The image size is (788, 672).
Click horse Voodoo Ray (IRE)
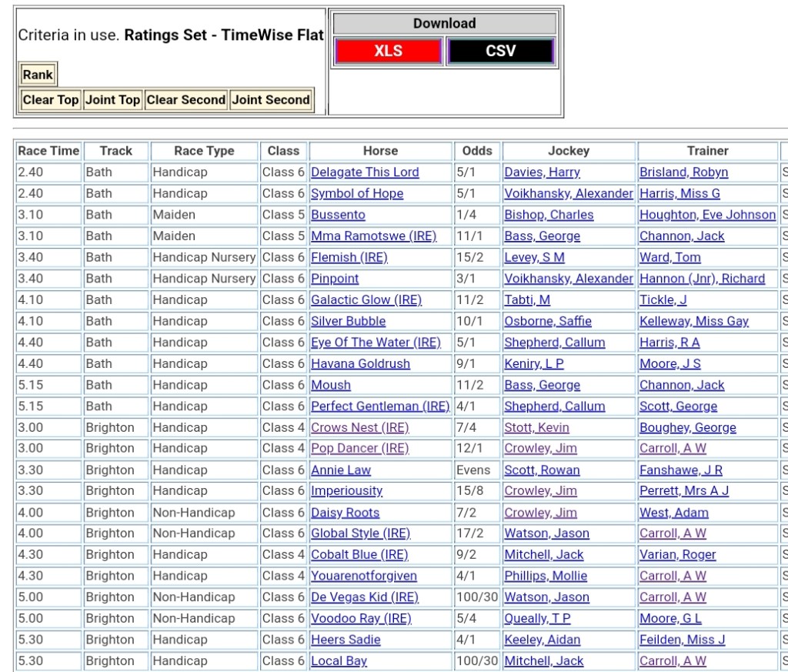tap(361, 619)
